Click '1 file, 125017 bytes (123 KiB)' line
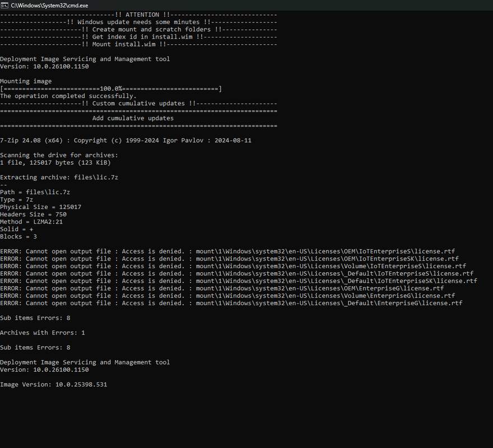This screenshot has height=448, width=493. pos(55,163)
